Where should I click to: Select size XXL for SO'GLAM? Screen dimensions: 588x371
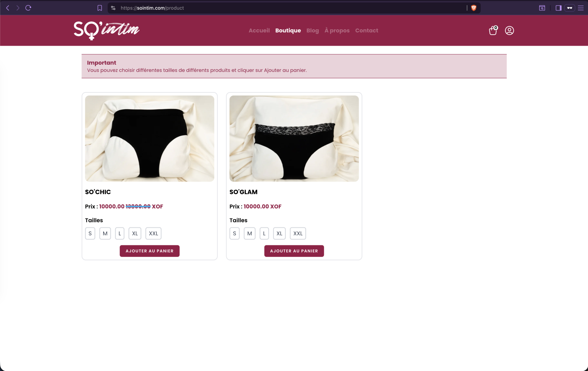[x=298, y=234]
